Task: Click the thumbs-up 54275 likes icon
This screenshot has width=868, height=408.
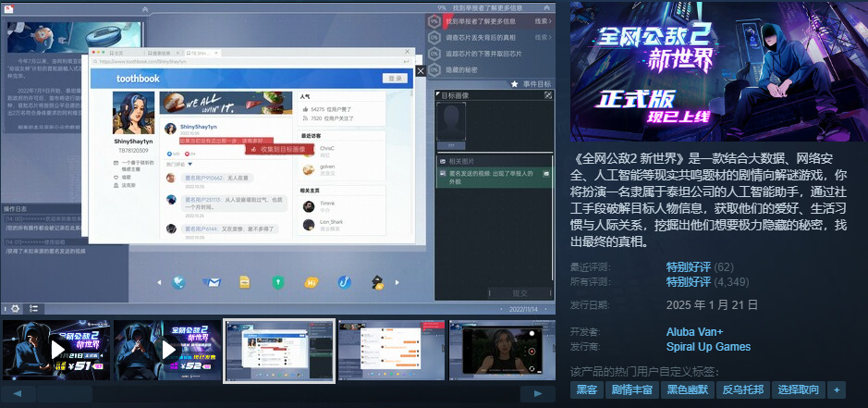Action: point(305,109)
